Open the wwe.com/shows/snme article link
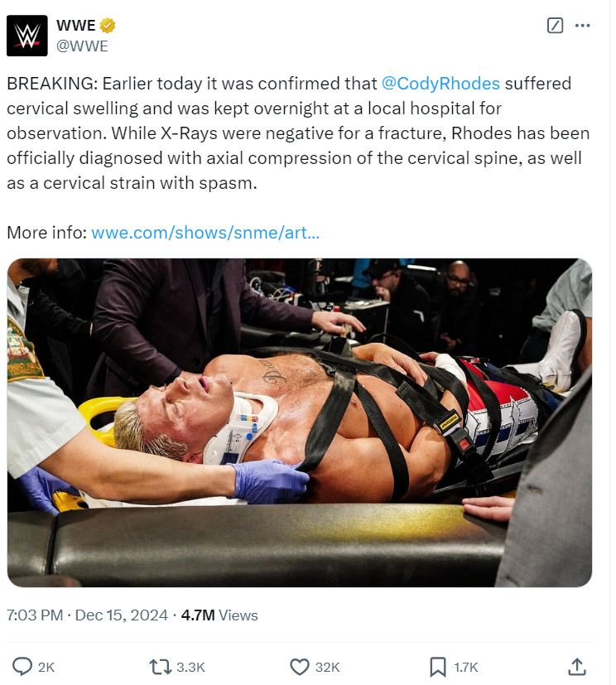Viewport: 616px width, 685px height. click(205, 233)
